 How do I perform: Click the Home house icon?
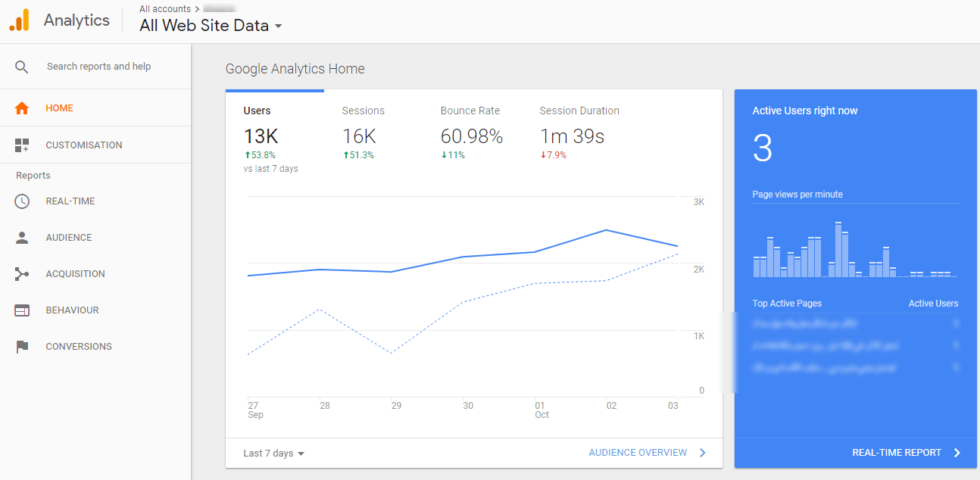click(x=22, y=108)
